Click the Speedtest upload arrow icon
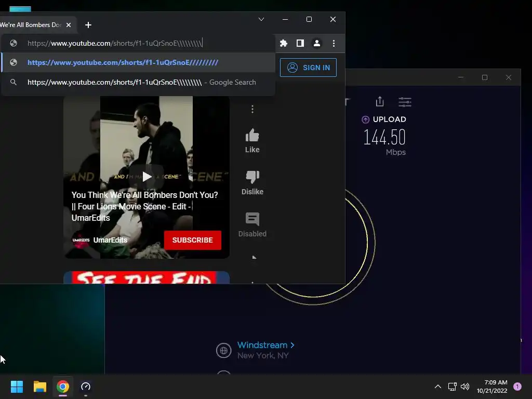This screenshot has width=532, height=399. pos(365,119)
